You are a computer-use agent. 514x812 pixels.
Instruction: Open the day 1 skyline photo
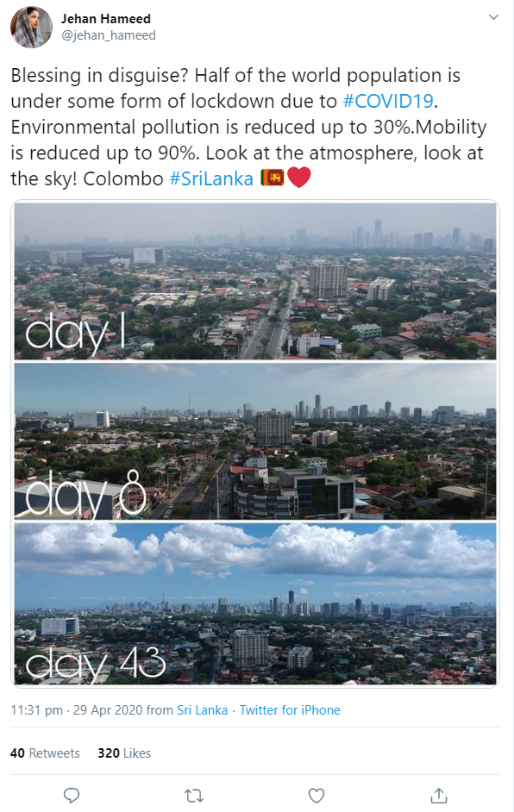point(255,281)
